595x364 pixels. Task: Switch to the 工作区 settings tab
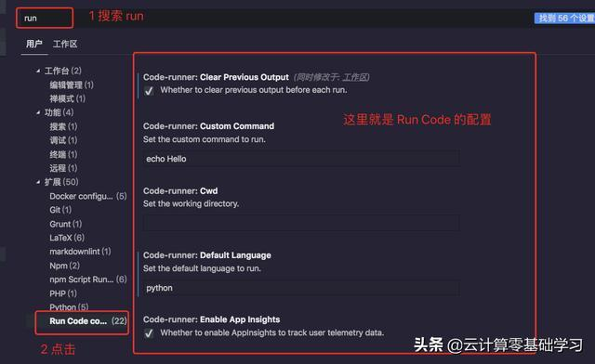click(65, 44)
